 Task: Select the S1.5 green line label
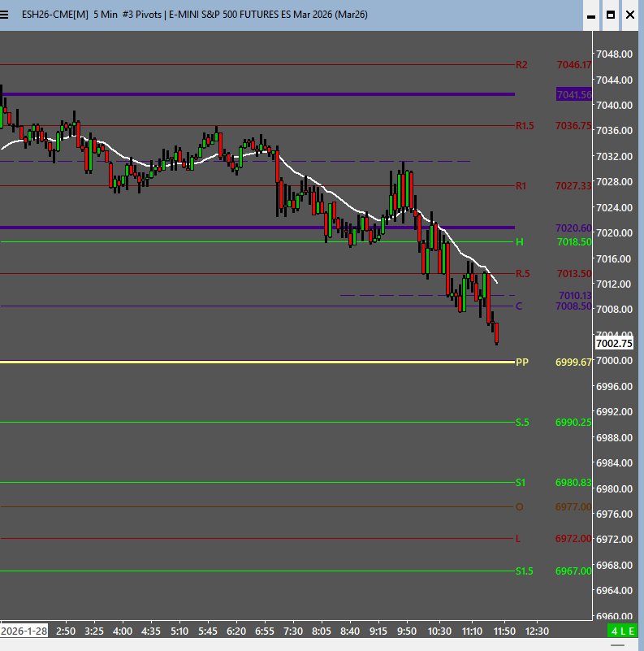coord(524,571)
